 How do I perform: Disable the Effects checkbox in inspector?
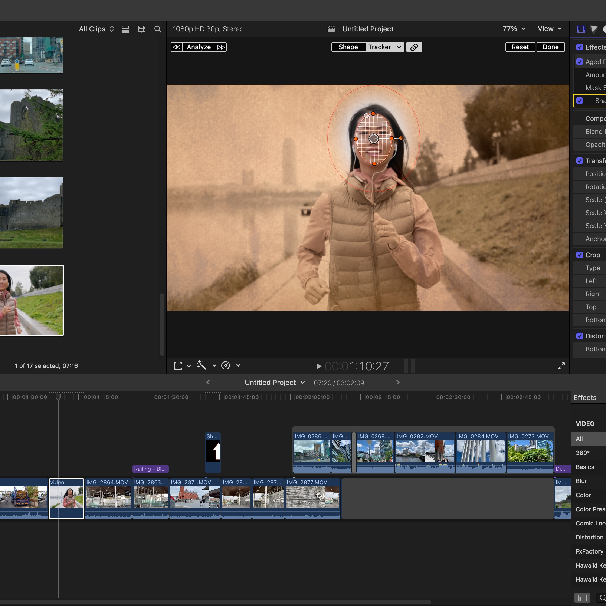(579, 47)
